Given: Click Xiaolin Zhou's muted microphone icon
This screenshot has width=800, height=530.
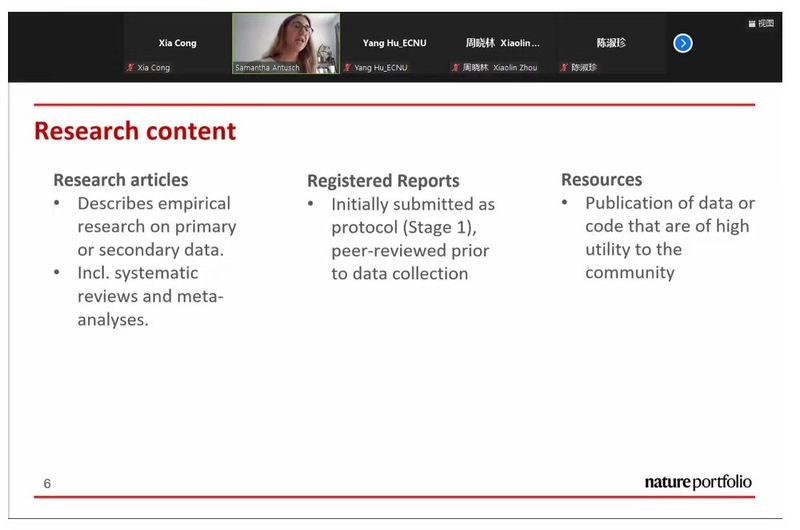Looking at the screenshot, I should pos(455,68).
